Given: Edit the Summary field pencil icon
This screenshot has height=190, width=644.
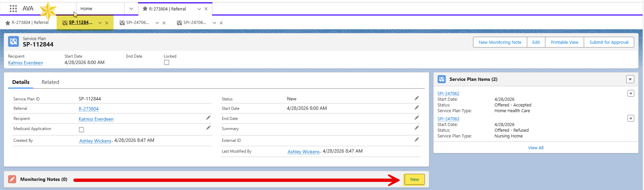Looking at the screenshot, I should tap(417, 128).
